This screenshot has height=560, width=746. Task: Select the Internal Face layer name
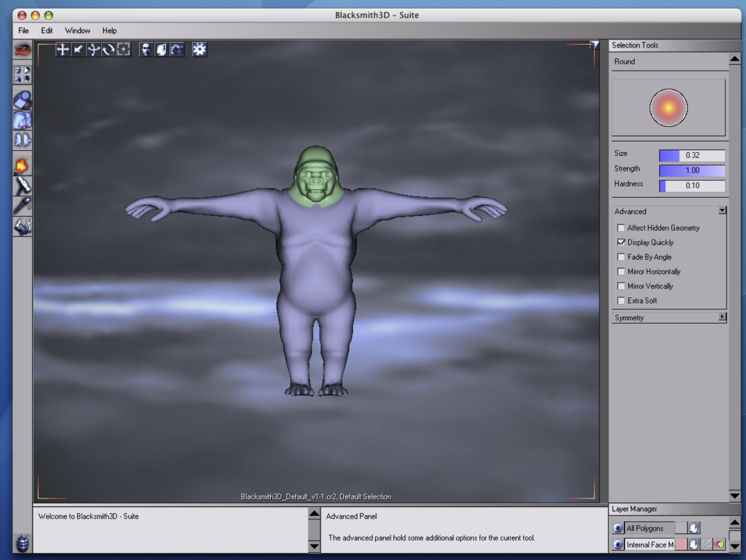tap(649, 544)
